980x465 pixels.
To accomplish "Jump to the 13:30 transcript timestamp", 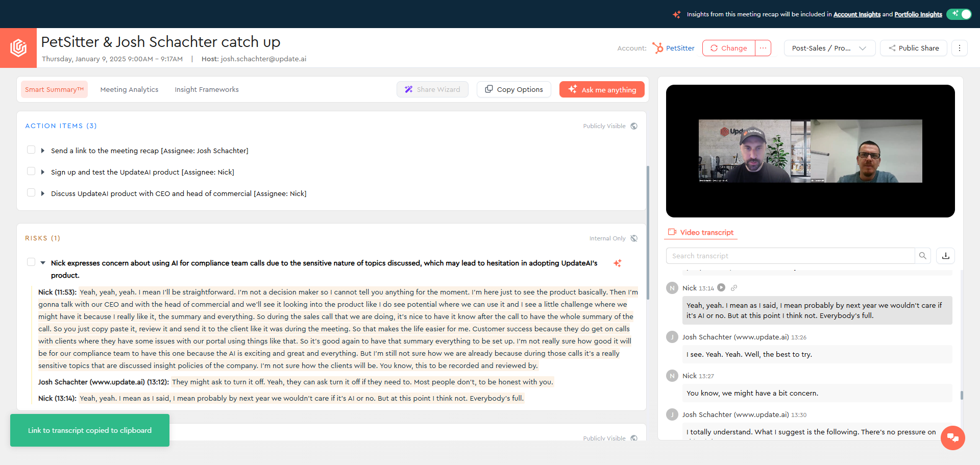I will tap(799, 415).
